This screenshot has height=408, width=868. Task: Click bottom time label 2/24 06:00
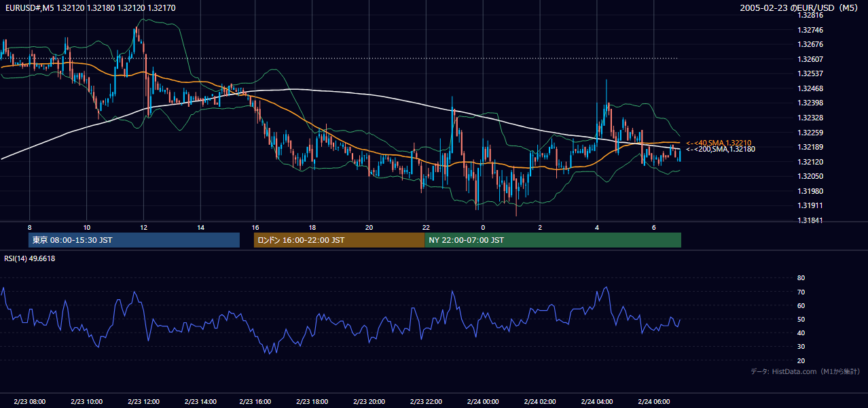tap(654, 402)
